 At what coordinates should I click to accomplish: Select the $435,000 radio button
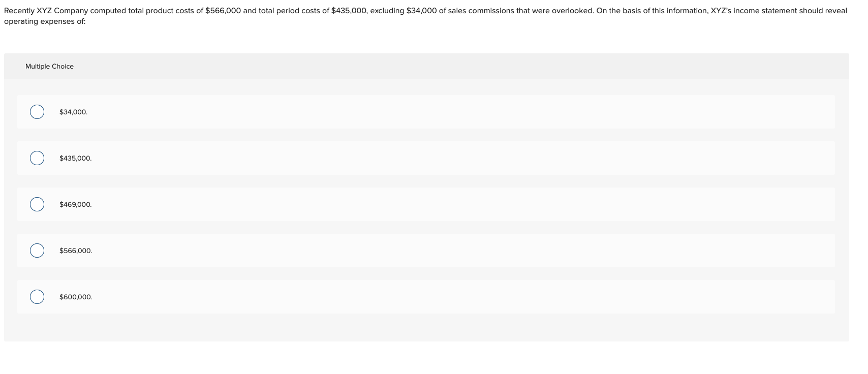pos(36,158)
